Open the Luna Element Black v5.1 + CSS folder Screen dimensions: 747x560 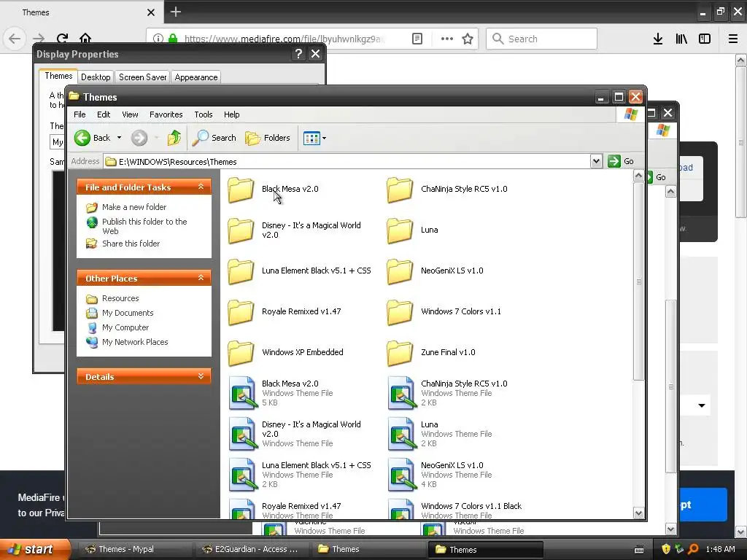click(x=299, y=271)
